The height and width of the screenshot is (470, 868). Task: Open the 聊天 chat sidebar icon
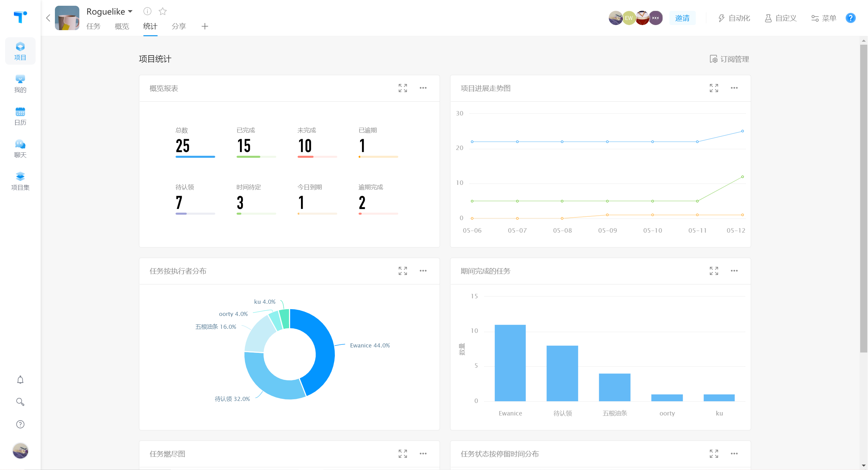(x=20, y=148)
